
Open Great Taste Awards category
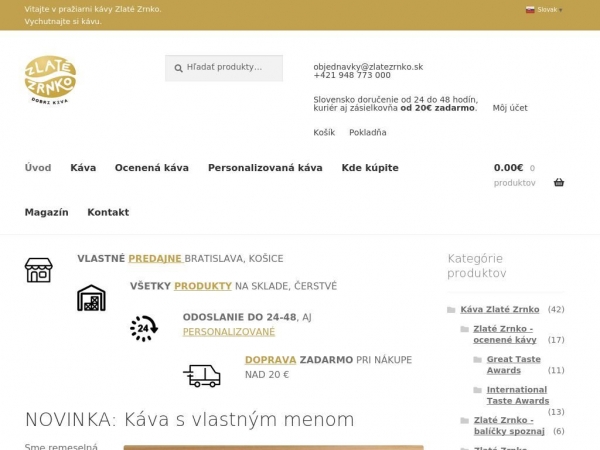pyautogui.click(x=514, y=365)
